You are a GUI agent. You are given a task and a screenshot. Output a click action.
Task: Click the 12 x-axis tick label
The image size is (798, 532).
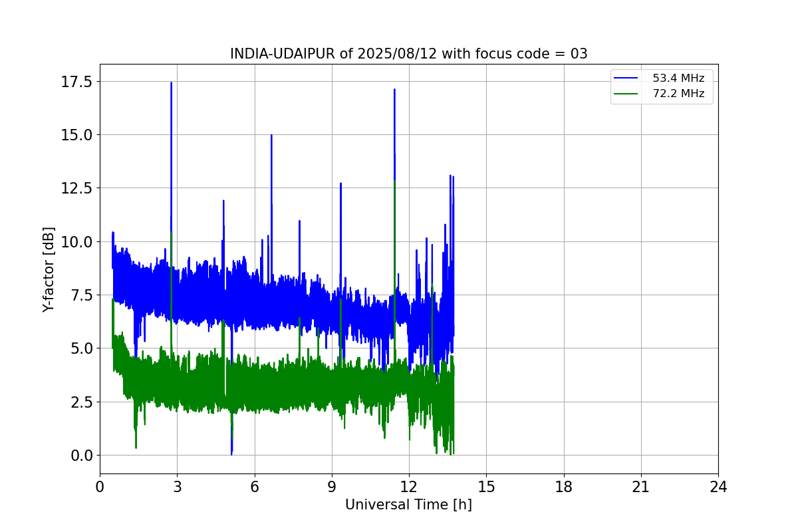pyautogui.click(x=409, y=487)
